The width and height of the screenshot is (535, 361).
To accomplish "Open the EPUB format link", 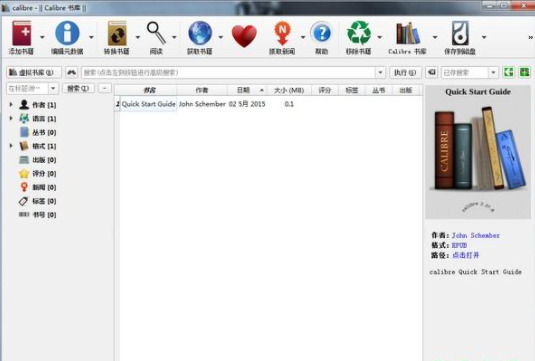I will (460, 245).
